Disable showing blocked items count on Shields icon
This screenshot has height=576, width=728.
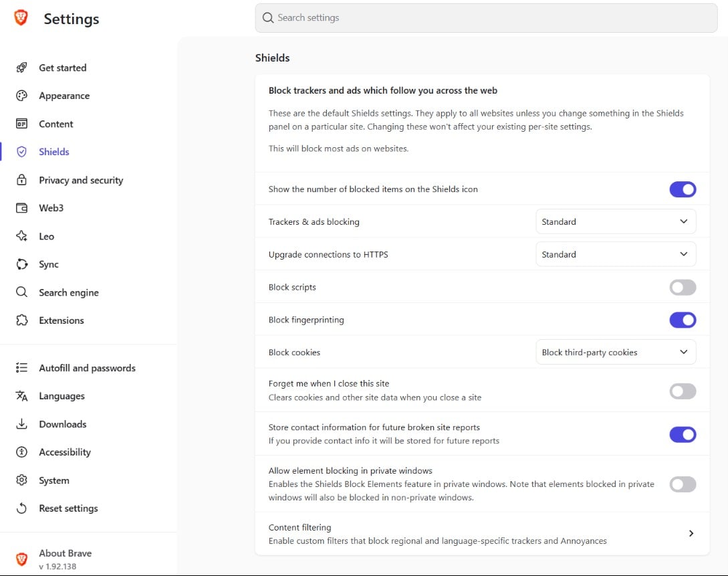[683, 189]
